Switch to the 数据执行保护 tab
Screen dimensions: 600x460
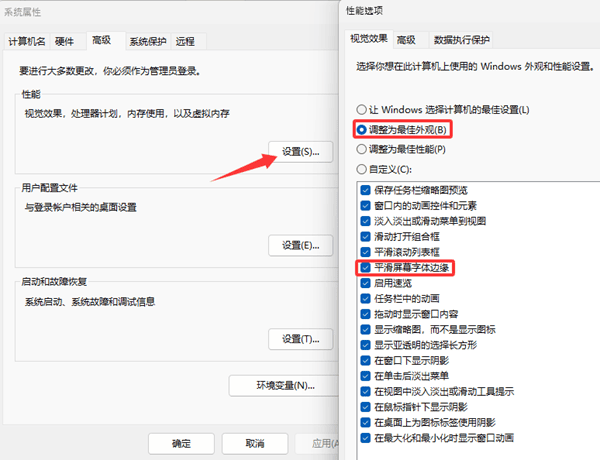[x=461, y=40]
